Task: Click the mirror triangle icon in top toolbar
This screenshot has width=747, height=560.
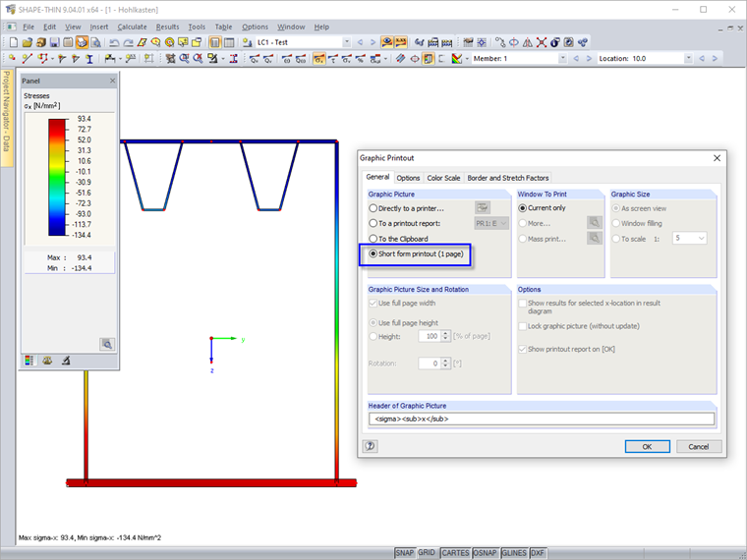Action: pyautogui.click(x=528, y=42)
